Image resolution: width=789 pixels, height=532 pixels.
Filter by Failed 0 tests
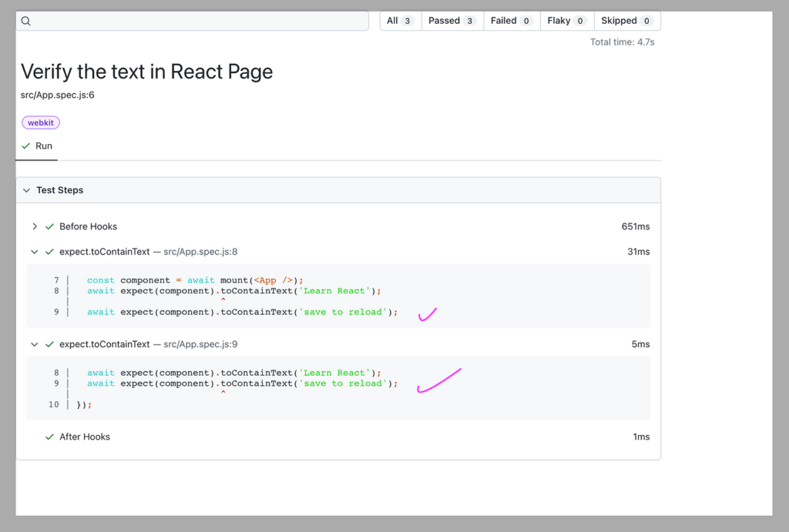(x=512, y=21)
